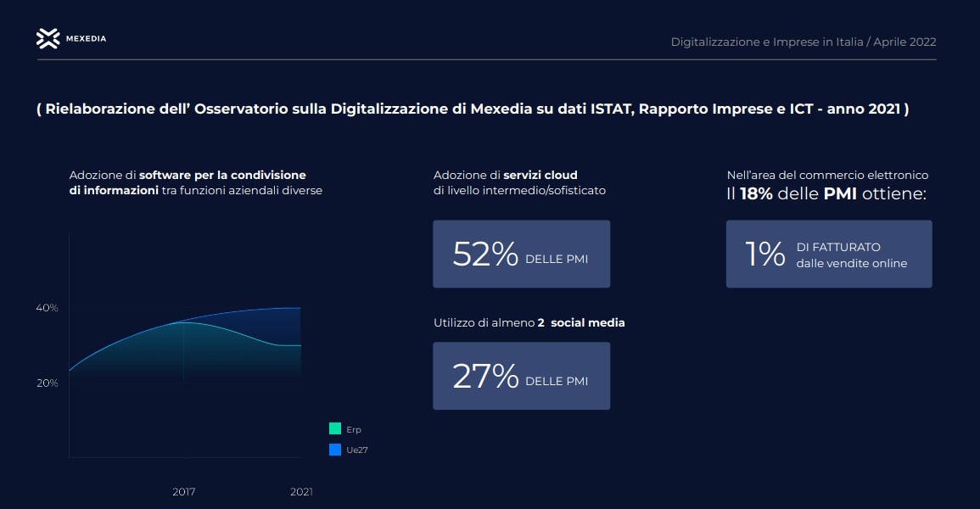The image size is (980, 509).
Task: Click the 1% DI FATTURATO card
Action: tap(828, 255)
